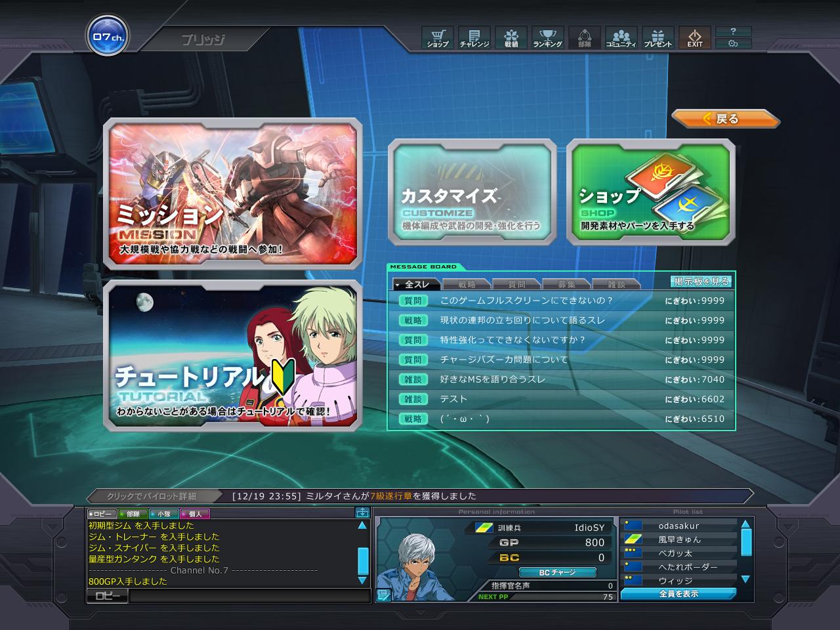Click the 全員を表示 button

pos(679,594)
